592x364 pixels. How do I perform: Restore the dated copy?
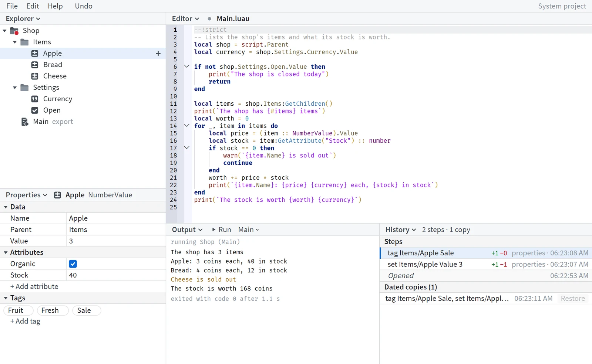tap(573, 299)
